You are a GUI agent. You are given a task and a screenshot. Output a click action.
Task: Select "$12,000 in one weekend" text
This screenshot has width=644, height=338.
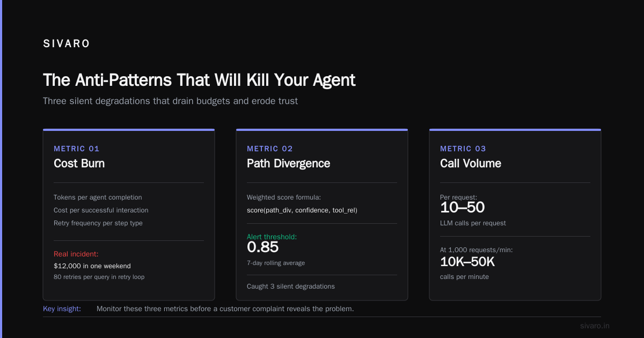click(92, 266)
